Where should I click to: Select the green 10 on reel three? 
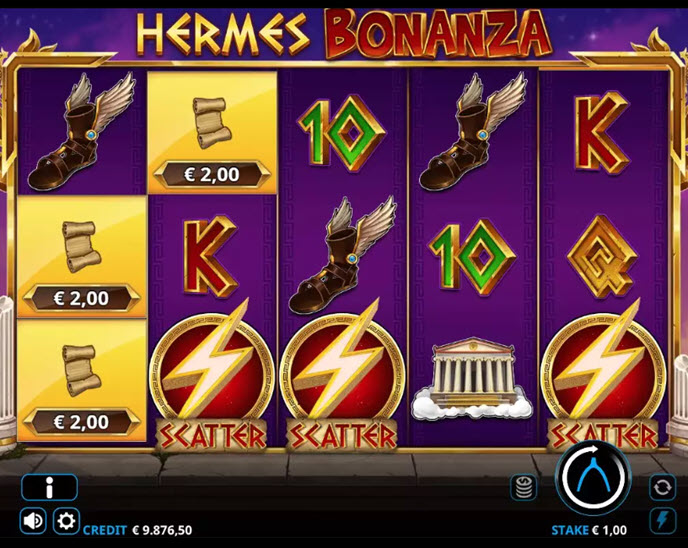(341, 133)
